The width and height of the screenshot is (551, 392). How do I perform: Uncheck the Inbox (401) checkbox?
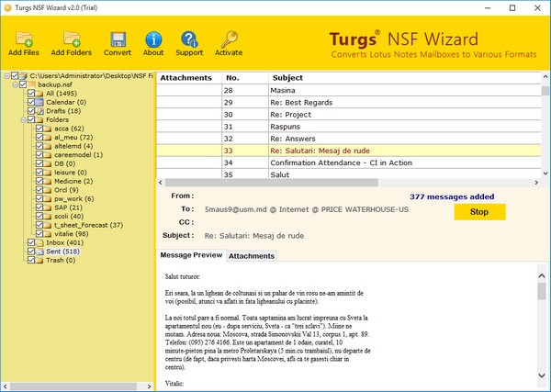[30, 242]
